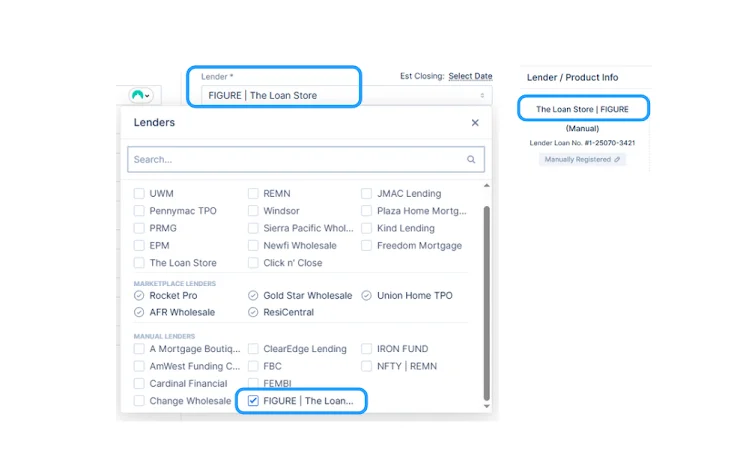Check the REMN checkbox

click(x=253, y=193)
